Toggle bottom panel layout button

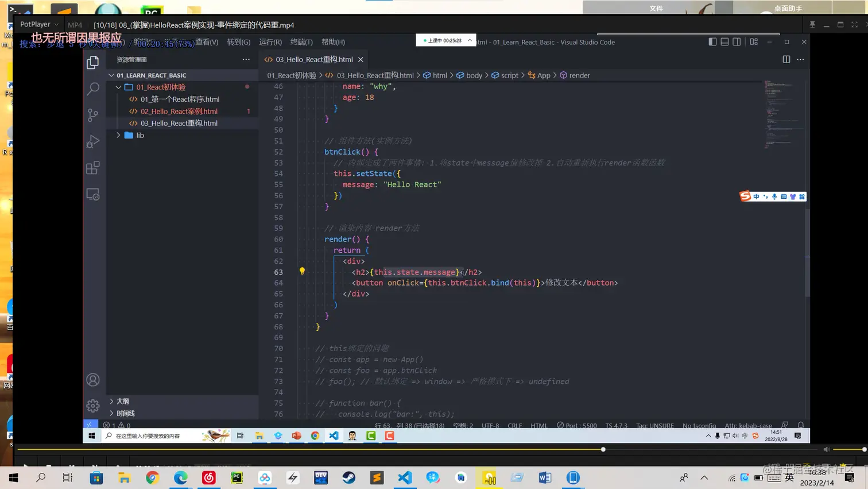725,42
